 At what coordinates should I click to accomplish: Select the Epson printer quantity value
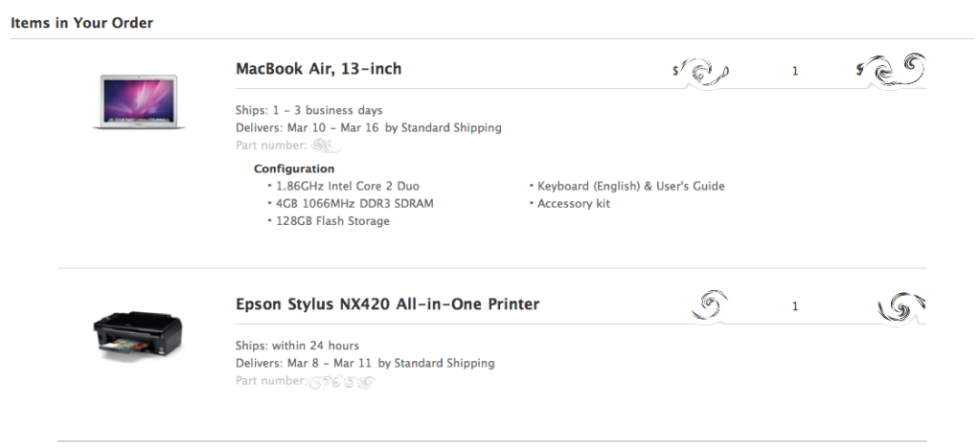[x=795, y=306]
